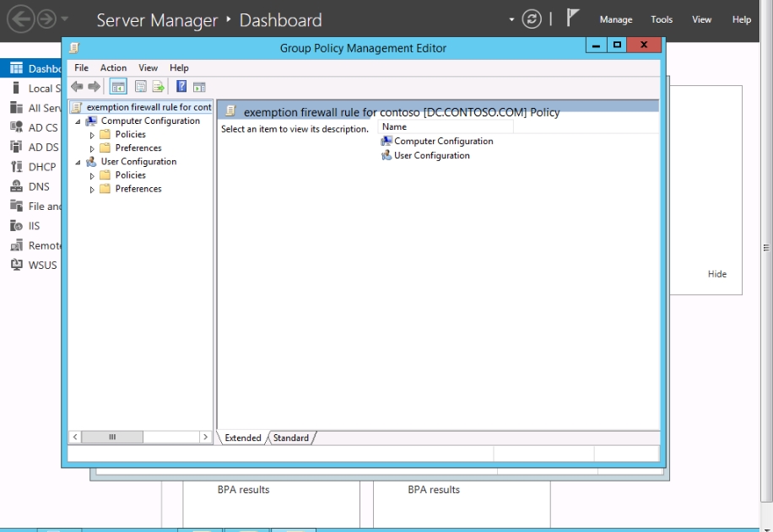Select User Configuration in tree

pos(138,162)
